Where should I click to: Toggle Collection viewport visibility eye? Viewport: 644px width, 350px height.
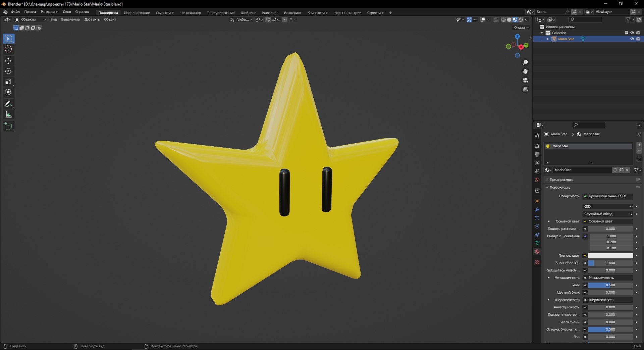click(632, 33)
